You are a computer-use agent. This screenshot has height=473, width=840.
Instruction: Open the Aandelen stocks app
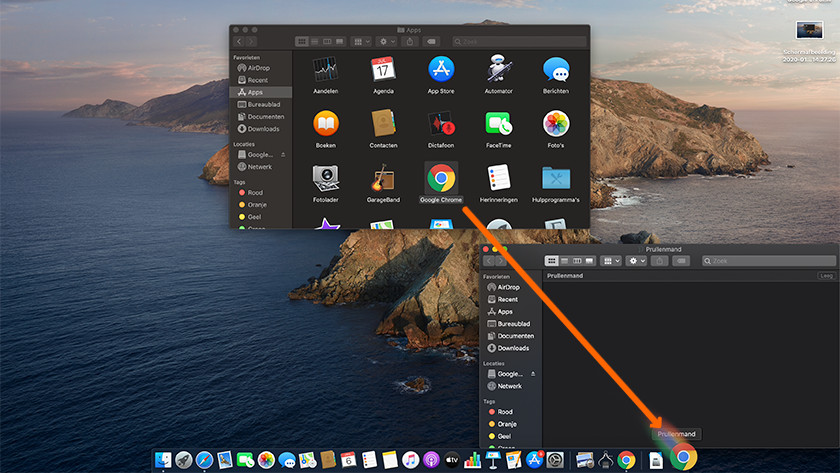325,70
